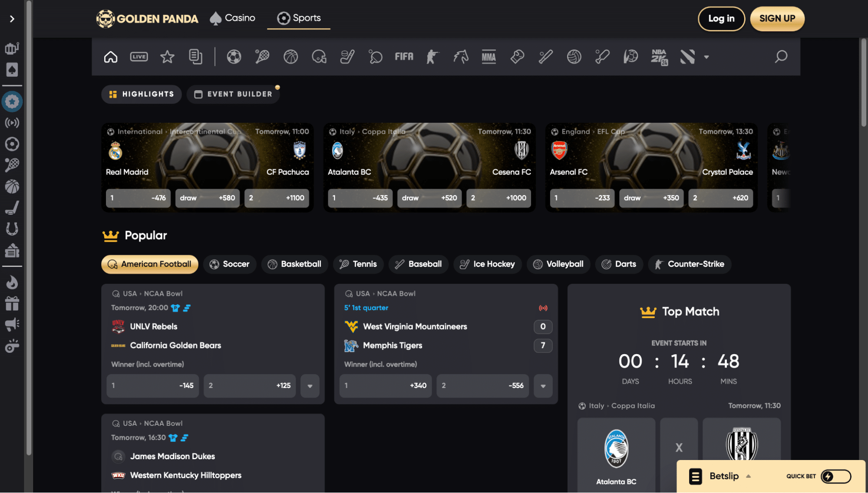Image resolution: width=868 pixels, height=493 pixels.
Task: Select Baseball popular filter
Action: pos(419,264)
